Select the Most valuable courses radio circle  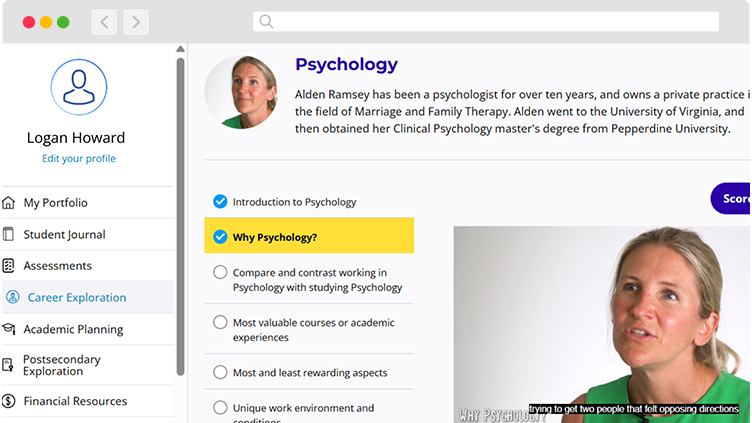[220, 322]
